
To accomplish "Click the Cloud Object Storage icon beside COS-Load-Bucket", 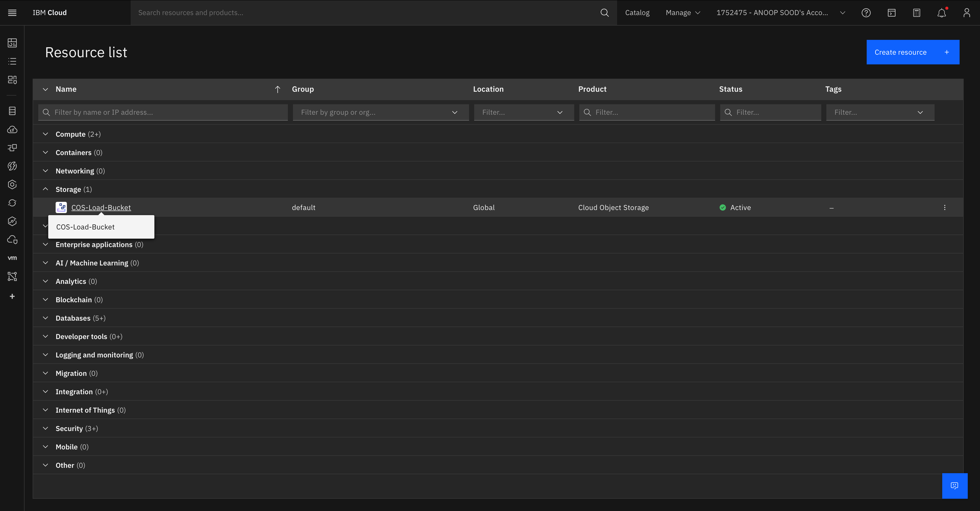I will click(61, 207).
